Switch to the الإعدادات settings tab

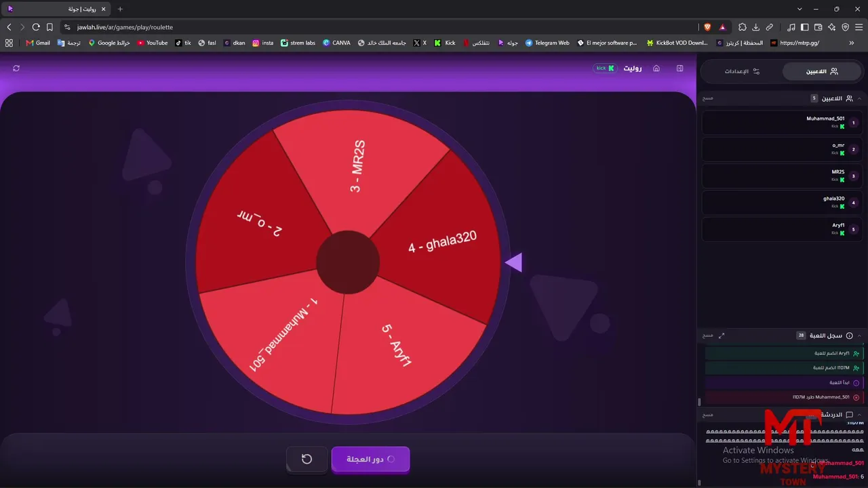click(x=742, y=71)
